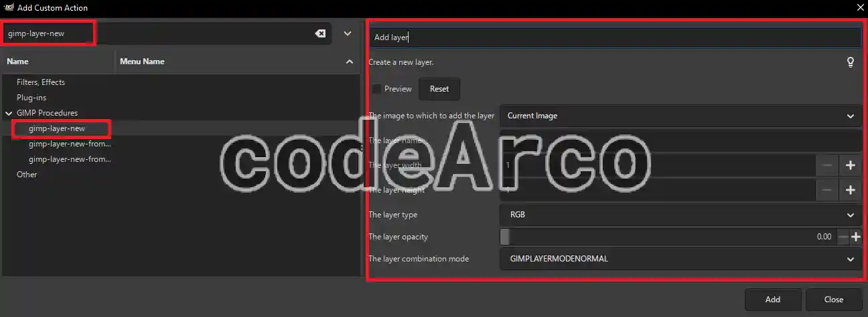868x317 pixels.
Task: Click the lightbulb help icon
Action: (x=851, y=62)
